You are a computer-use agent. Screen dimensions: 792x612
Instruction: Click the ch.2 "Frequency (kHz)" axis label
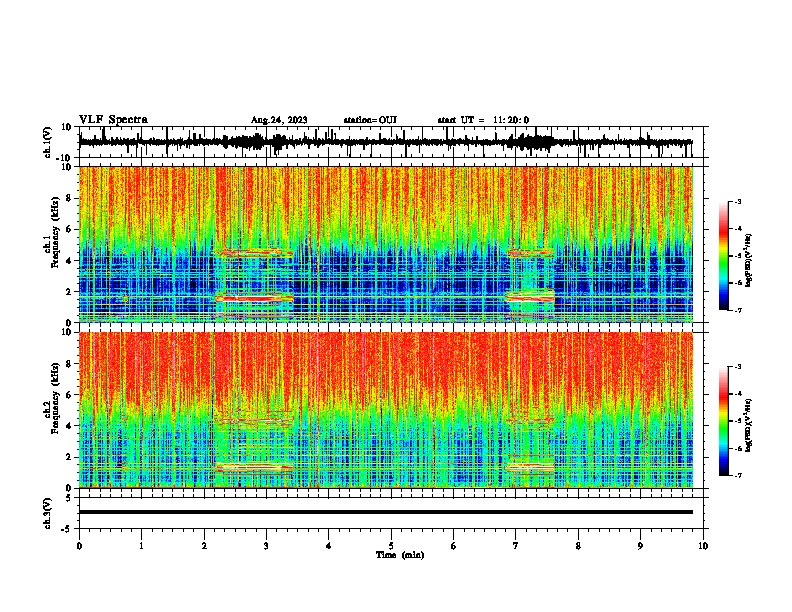coord(55,398)
